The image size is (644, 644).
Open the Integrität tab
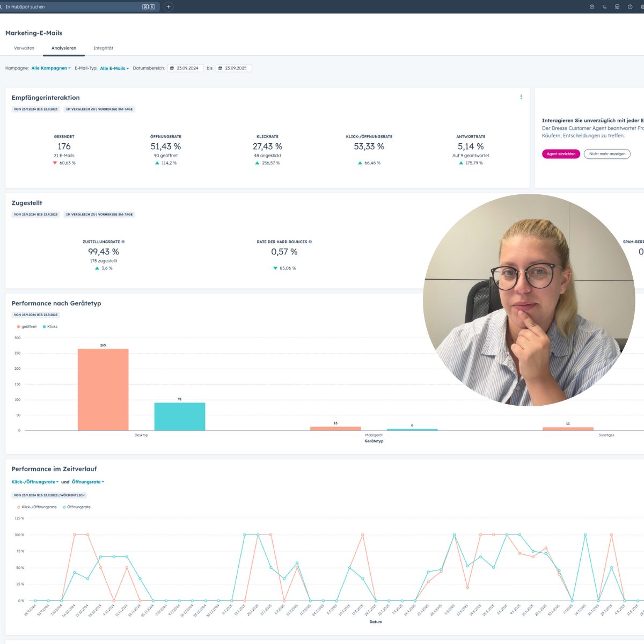pos(103,48)
